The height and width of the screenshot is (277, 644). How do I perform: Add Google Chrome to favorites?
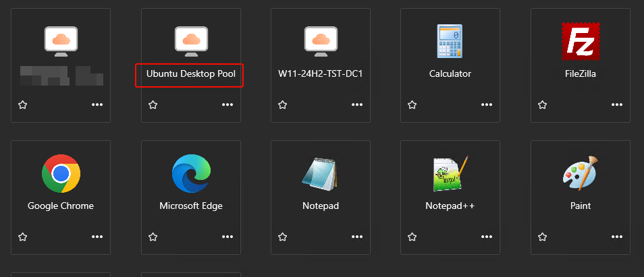coord(22,237)
